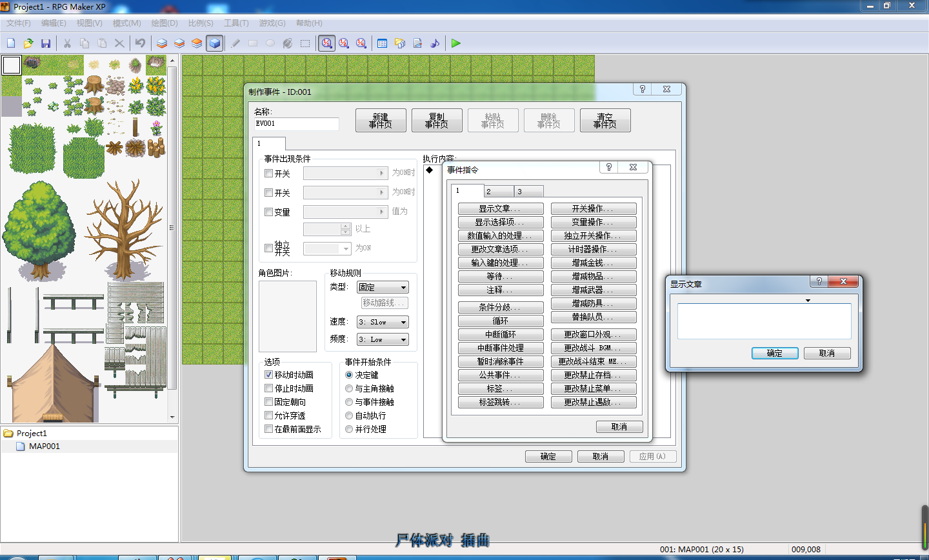Image resolution: width=929 pixels, height=560 pixels.
Task: Select the 并行处理 trigger radio button
Action: [x=349, y=429]
